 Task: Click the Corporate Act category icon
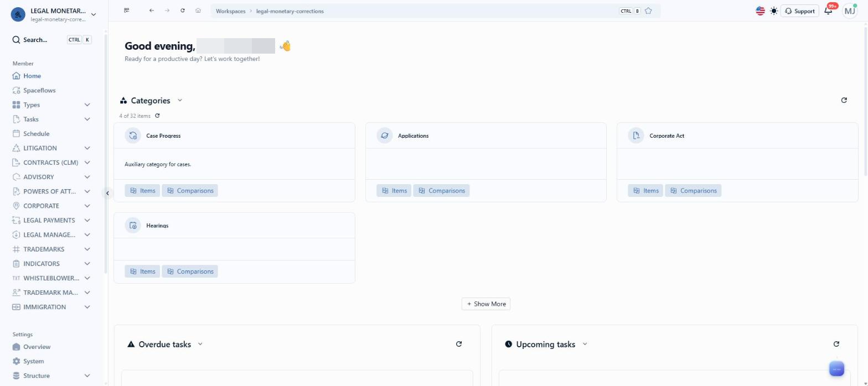(636, 135)
